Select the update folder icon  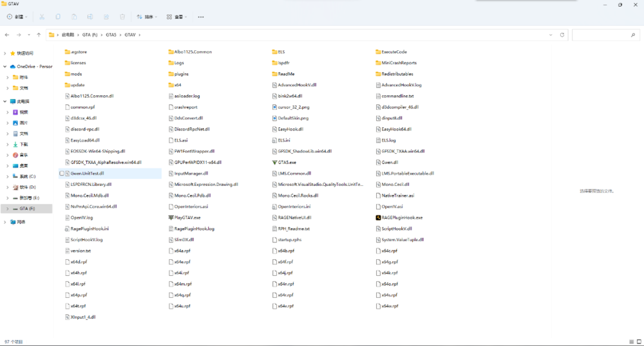click(68, 86)
